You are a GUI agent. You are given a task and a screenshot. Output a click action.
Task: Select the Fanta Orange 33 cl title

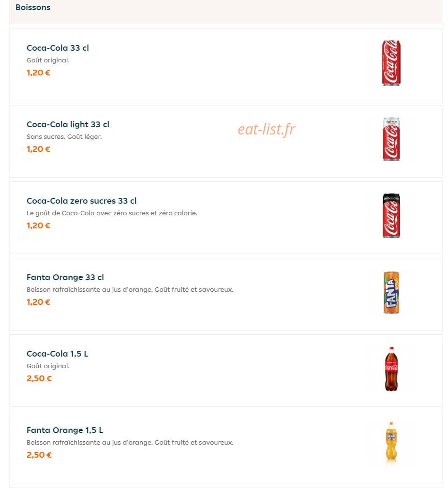[65, 277]
